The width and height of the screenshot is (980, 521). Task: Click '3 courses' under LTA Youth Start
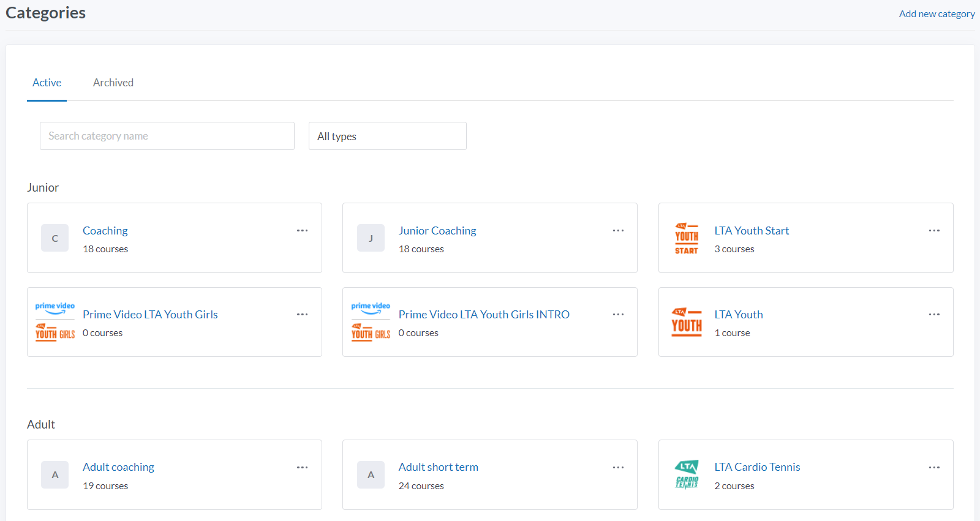tap(734, 249)
